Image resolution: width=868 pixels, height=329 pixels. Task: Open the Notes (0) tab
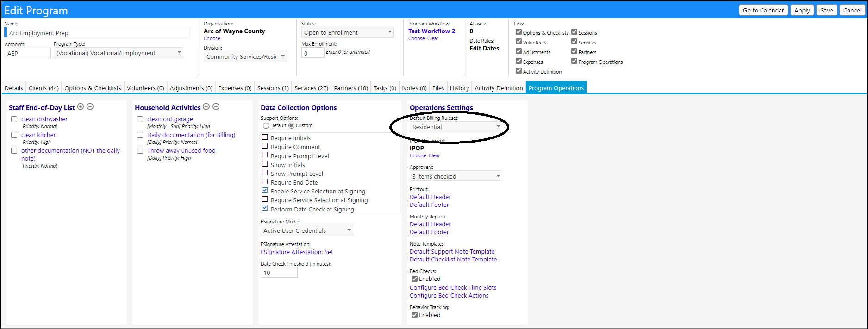click(x=414, y=88)
